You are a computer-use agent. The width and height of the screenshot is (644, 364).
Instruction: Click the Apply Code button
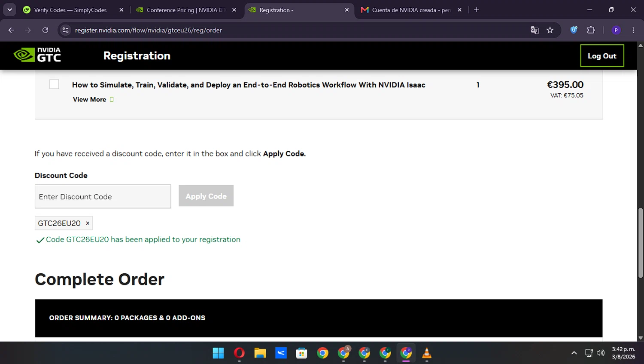(x=206, y=196)
